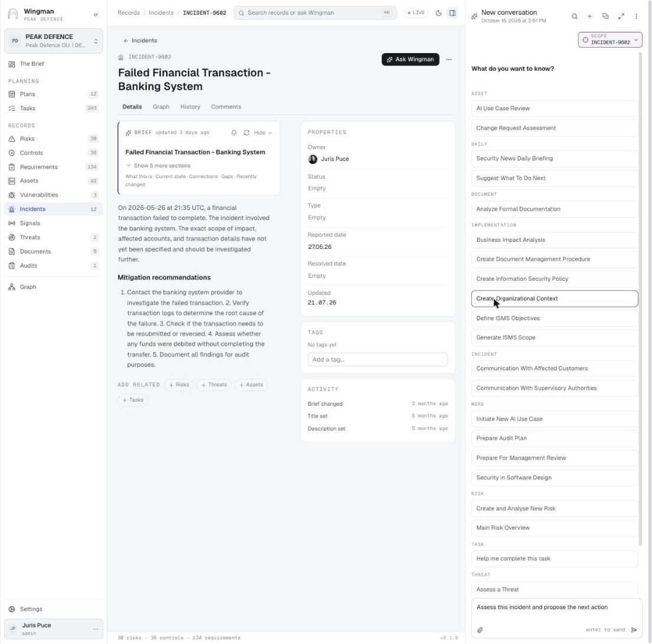Screen dimensions: 652x644
Task: Click the Add a tag field
Action: click(x=378, y=359)
